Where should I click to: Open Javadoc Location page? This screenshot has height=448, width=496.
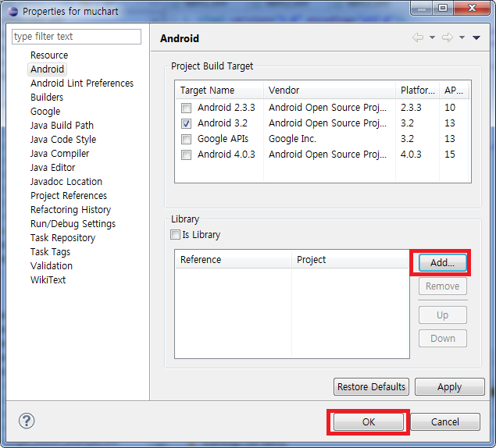(x=66, y=182)
